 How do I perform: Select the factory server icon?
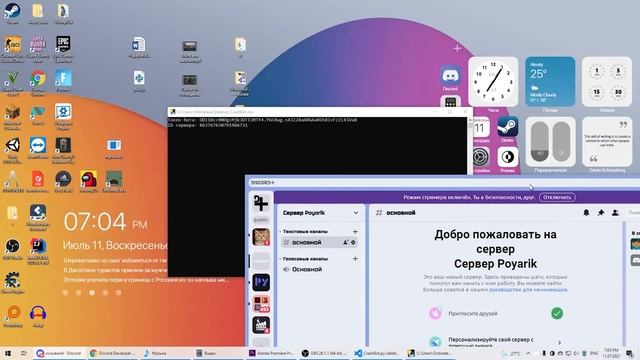261,325
